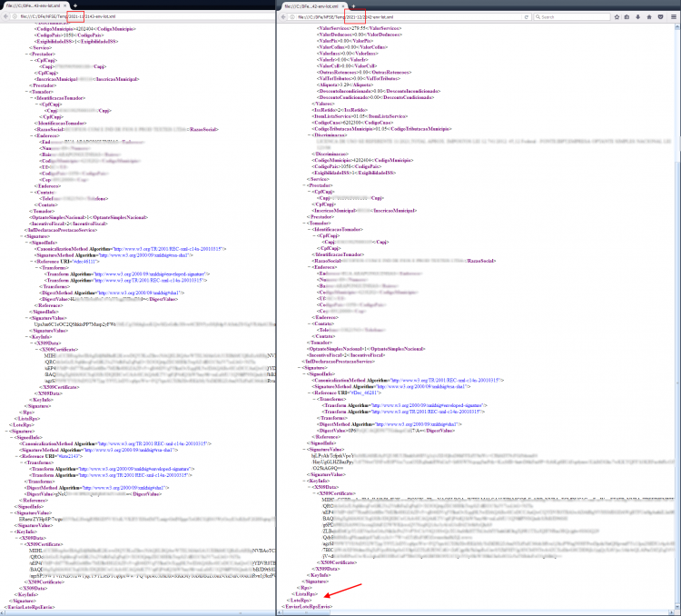The height and width of the screenshot is (616, 681).
Task: Go back in the right browser window
Action: point(283,17)
